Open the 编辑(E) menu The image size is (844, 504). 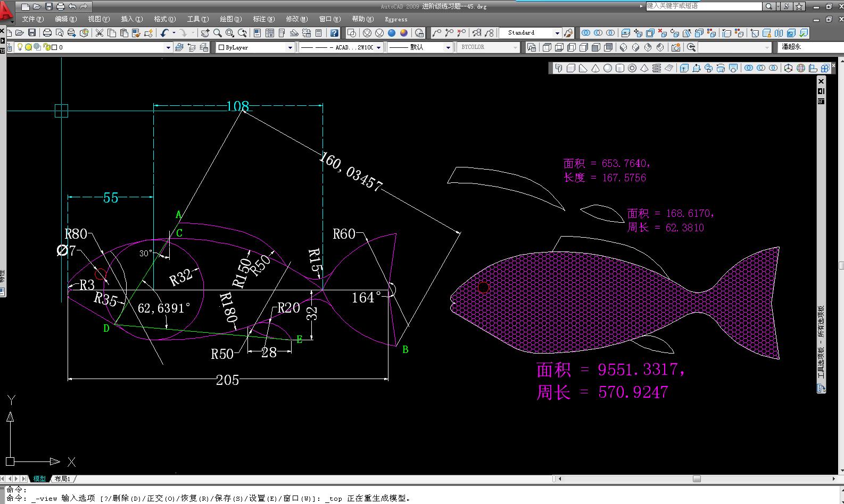point(66,19)
